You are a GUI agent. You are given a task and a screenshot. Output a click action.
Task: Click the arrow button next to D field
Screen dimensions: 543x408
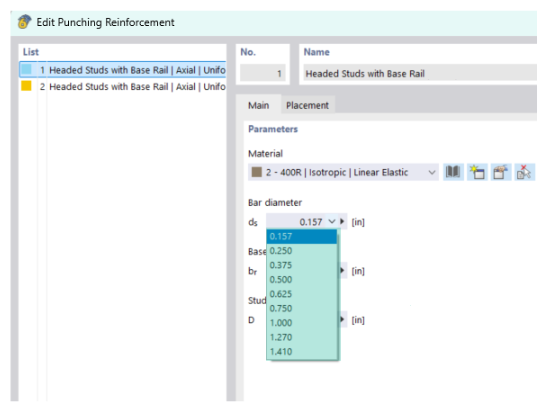pos(342,319)
